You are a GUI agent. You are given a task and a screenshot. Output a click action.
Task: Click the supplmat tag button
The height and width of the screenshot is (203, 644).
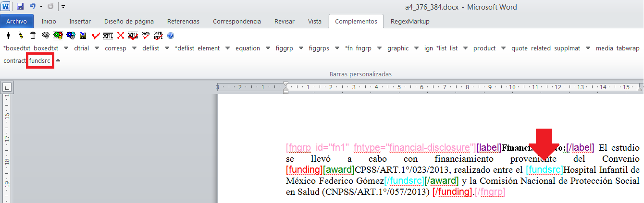(x=573, y=48)
